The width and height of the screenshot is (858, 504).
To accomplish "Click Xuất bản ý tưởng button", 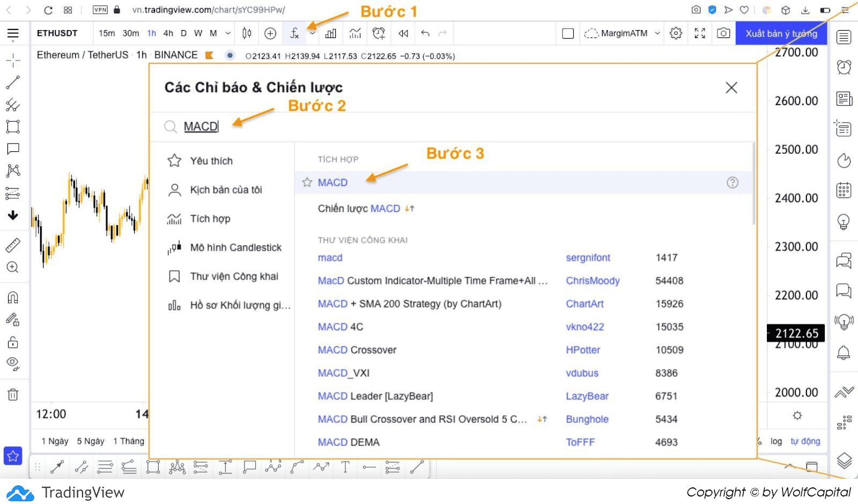I will pos(781,33).
